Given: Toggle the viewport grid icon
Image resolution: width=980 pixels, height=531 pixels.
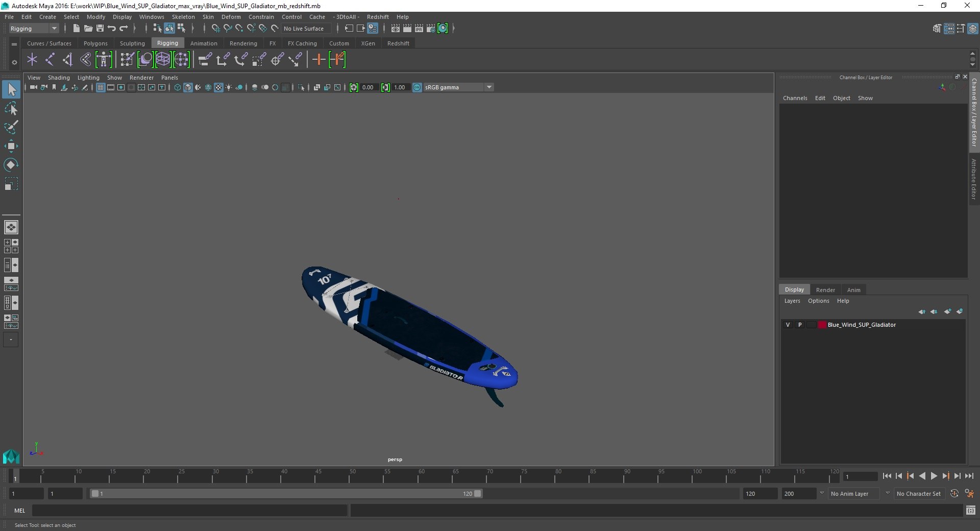Looking at the screenshot, I should click(101, 87).
